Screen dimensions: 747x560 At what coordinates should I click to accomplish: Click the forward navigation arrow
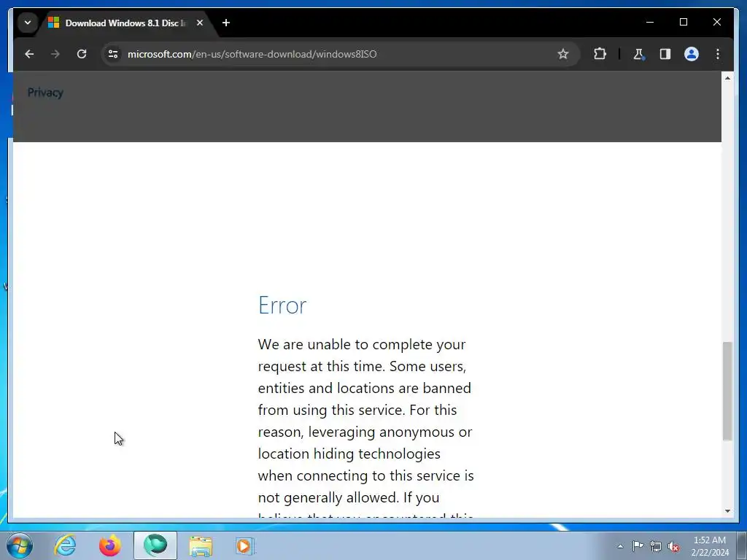click(x=55, y=54)
